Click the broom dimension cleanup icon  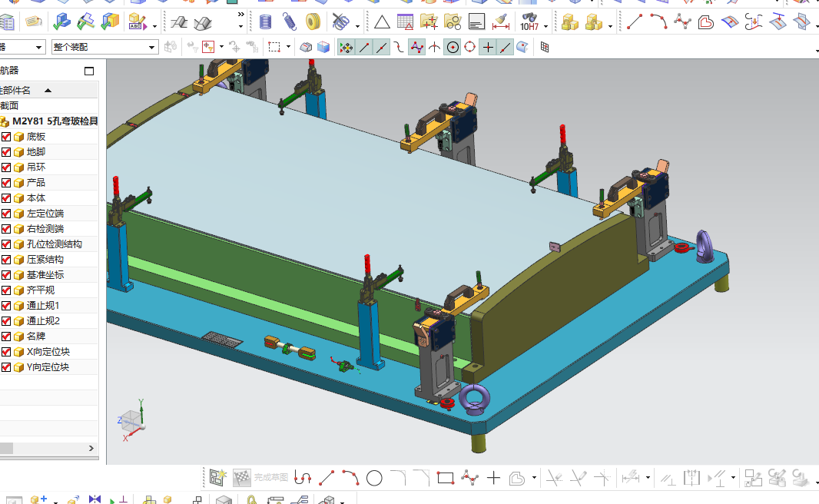click(501, 22)
